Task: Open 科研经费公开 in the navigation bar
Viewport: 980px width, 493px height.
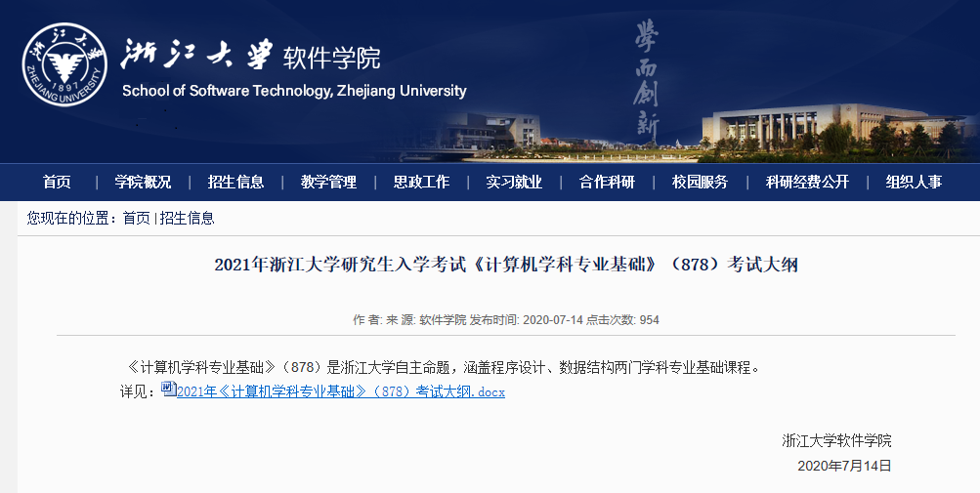Action: point(807,182)
